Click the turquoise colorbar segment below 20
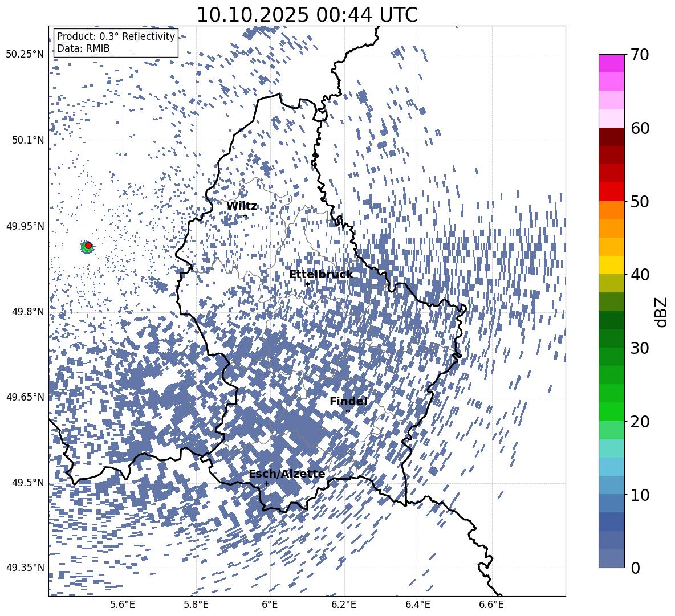Image resolution: width=675 pixels, height=616 pixels. click(x=611, y=448)
